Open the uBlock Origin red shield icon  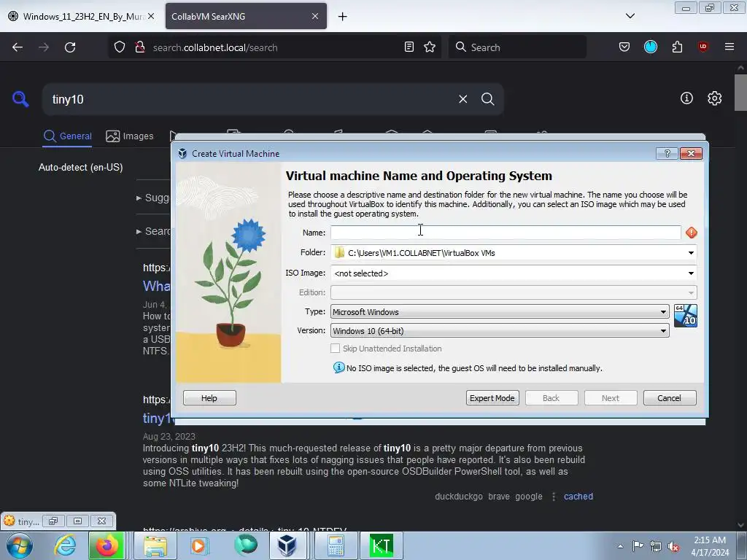coord(703,47)
